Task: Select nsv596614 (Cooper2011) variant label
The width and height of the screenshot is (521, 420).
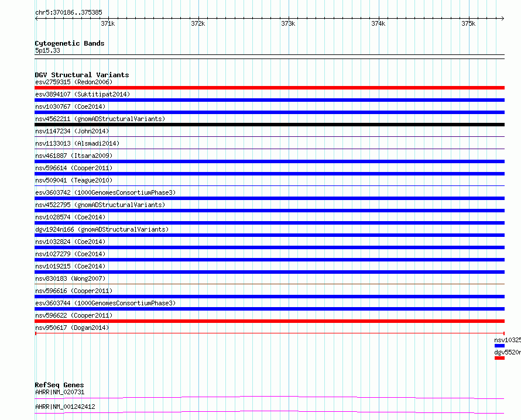Action: (74, 168)
